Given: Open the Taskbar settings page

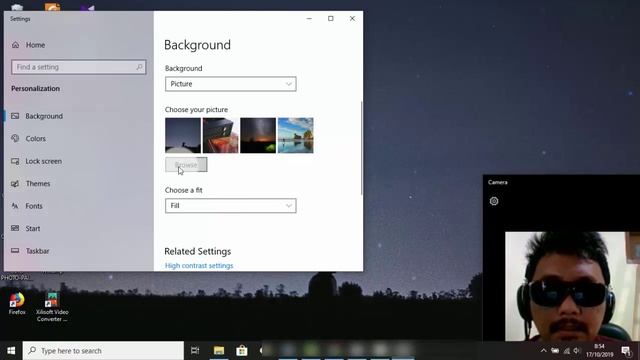Looking at the screenshot, I should point(37,251).
